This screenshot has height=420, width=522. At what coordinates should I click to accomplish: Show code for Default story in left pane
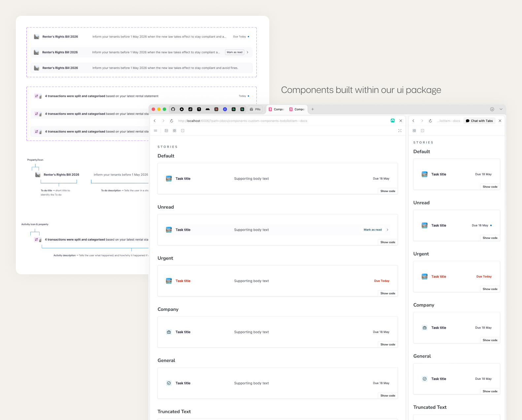388,191
